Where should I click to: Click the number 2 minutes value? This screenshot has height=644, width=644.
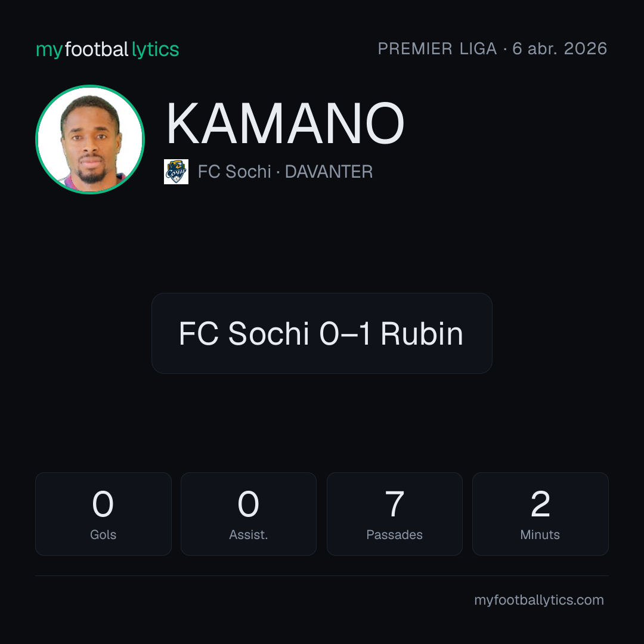(x=540, y=504)
